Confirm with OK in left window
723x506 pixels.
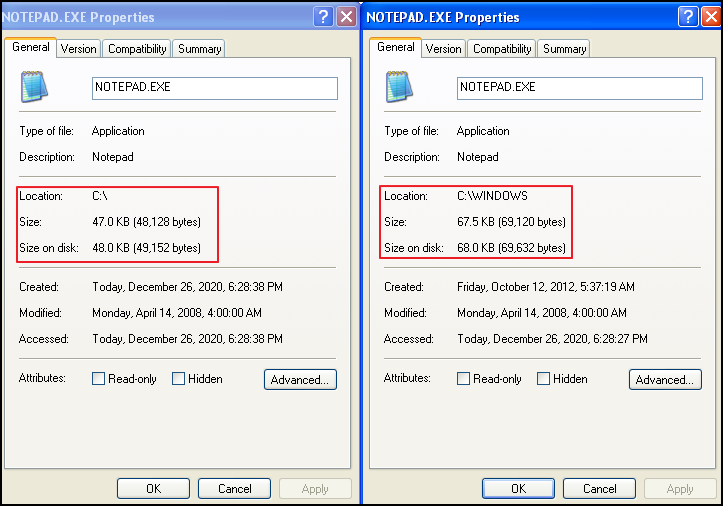[154, 488]
